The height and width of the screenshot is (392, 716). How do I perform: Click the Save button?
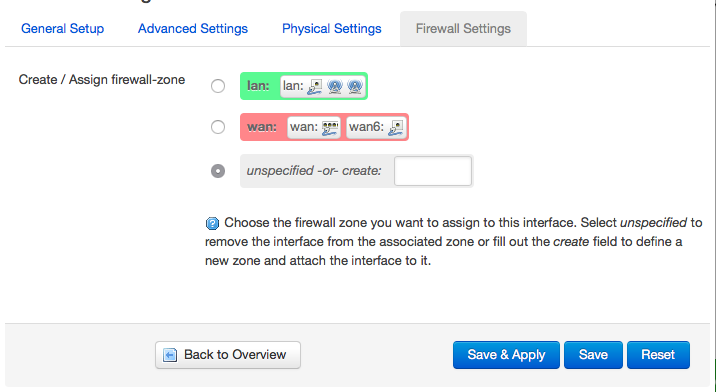click(593, 355)
